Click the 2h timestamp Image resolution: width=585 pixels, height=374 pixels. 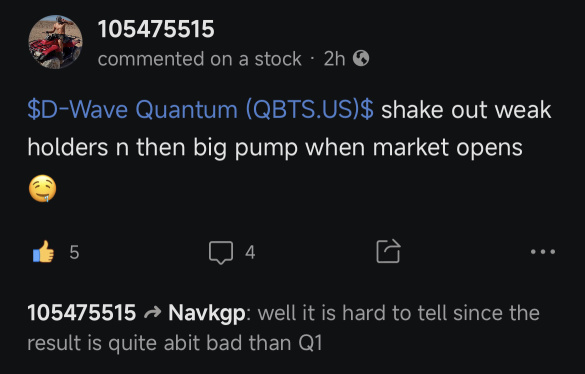tap(334, 59)
